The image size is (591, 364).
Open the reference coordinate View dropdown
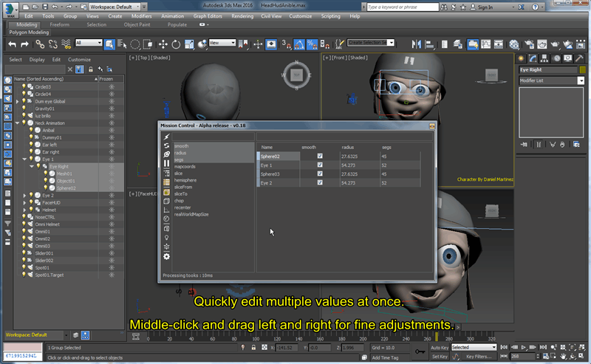click(x=222, y=43)
